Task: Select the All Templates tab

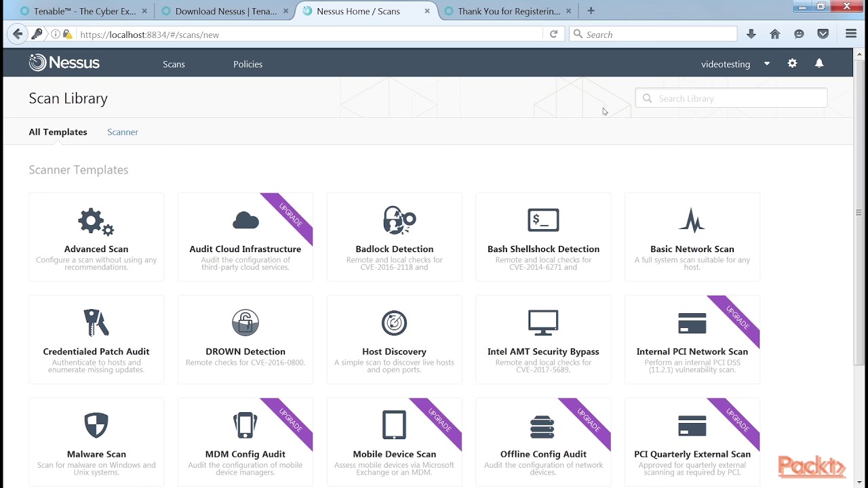Action: click(x=58, y=132)
